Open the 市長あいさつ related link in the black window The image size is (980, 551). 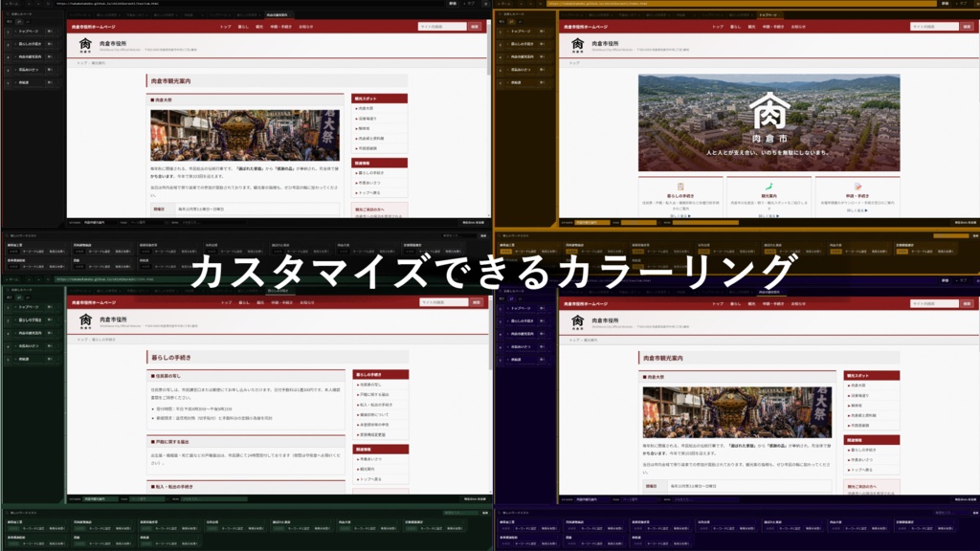click(368, 183)
